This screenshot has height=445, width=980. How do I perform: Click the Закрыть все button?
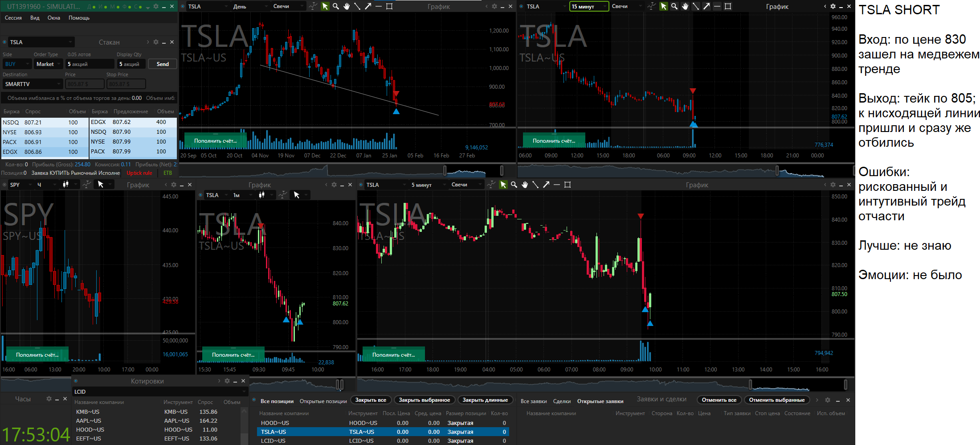(371, 400)
